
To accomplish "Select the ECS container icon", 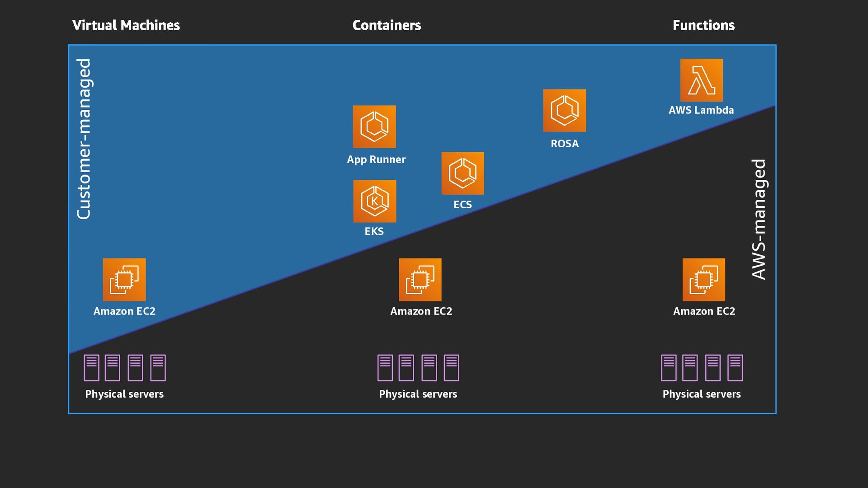I will (462, 173).
